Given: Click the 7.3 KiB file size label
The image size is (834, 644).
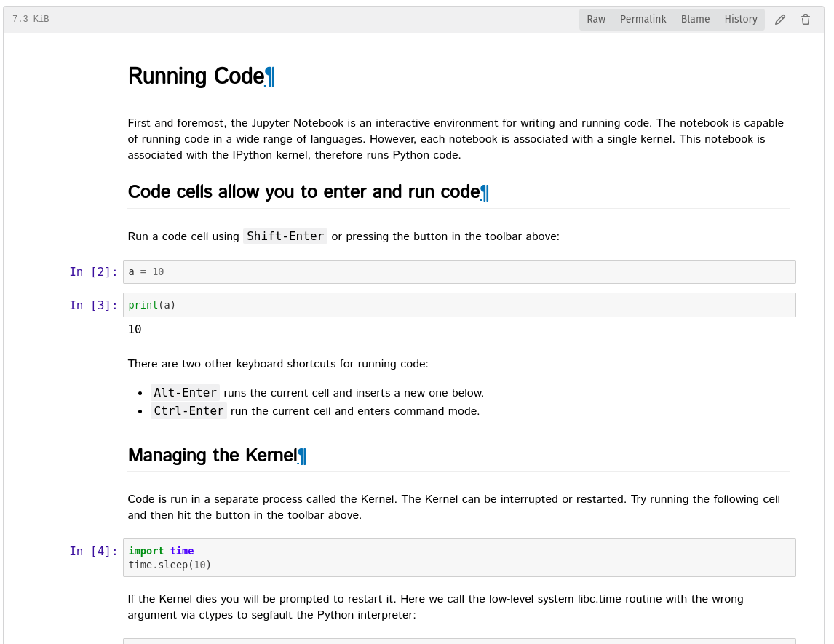Looking at the screenshot, I should (x=31, y=19).
